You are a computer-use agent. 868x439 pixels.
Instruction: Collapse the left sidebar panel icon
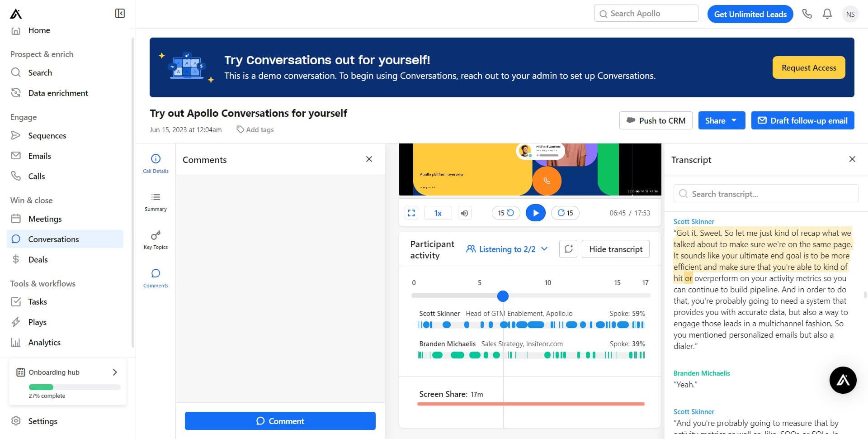(120, 14)
